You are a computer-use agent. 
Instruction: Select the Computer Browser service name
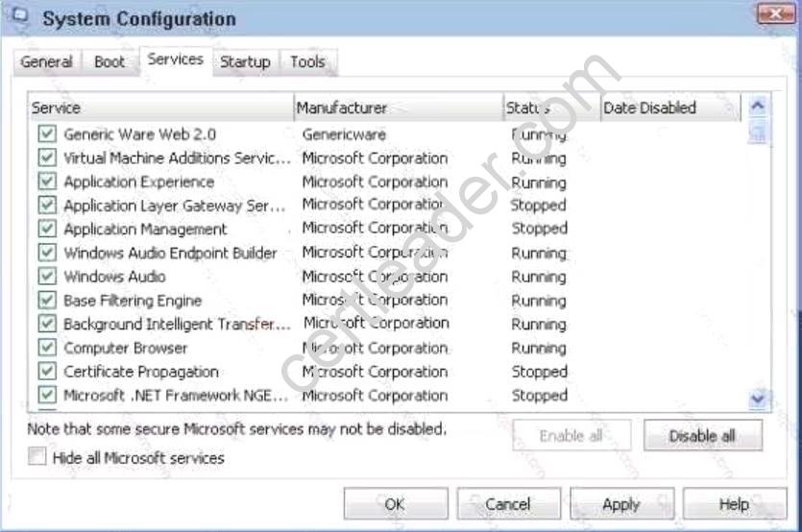(x=125, y=348)
